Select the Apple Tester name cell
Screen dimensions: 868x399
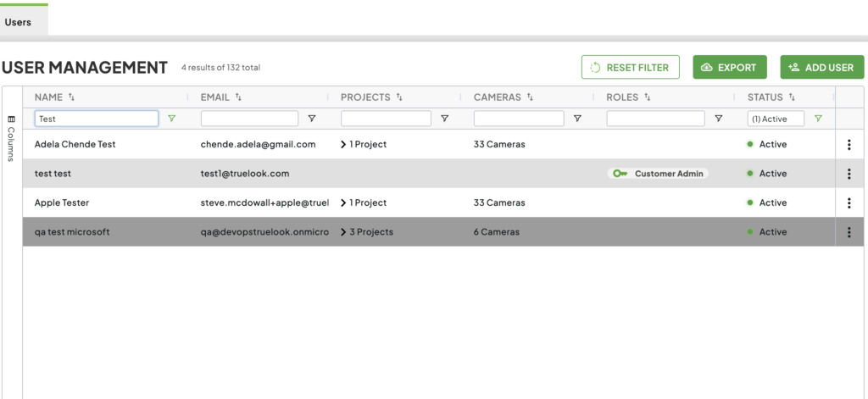[61, 203]
